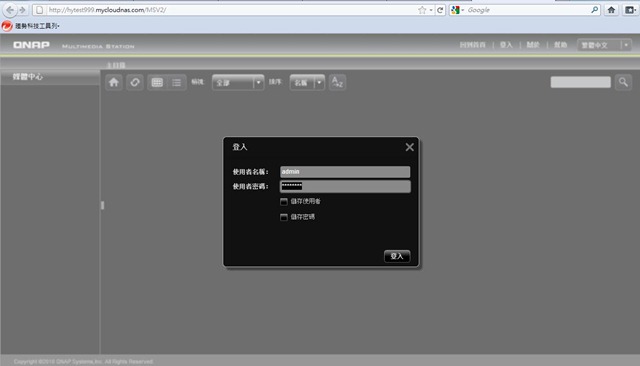
Task: Toggle A-Z sort order icon
Action: pos(337,82)
